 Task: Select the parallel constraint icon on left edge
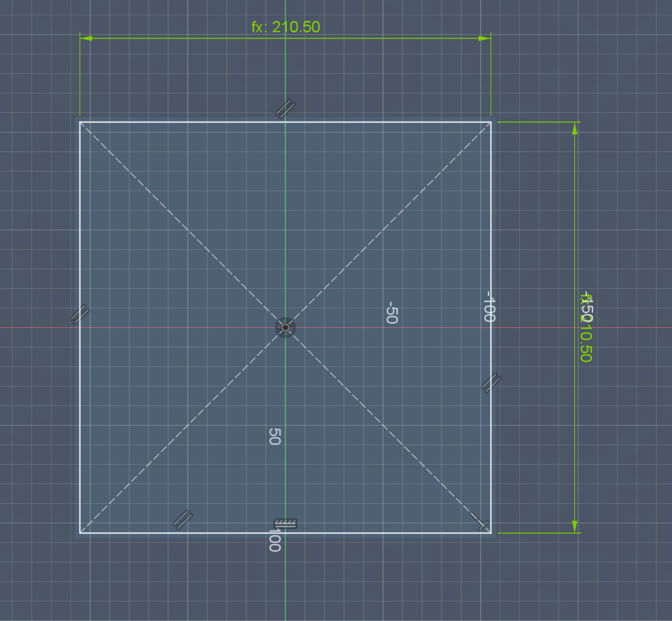coord(80,314)
